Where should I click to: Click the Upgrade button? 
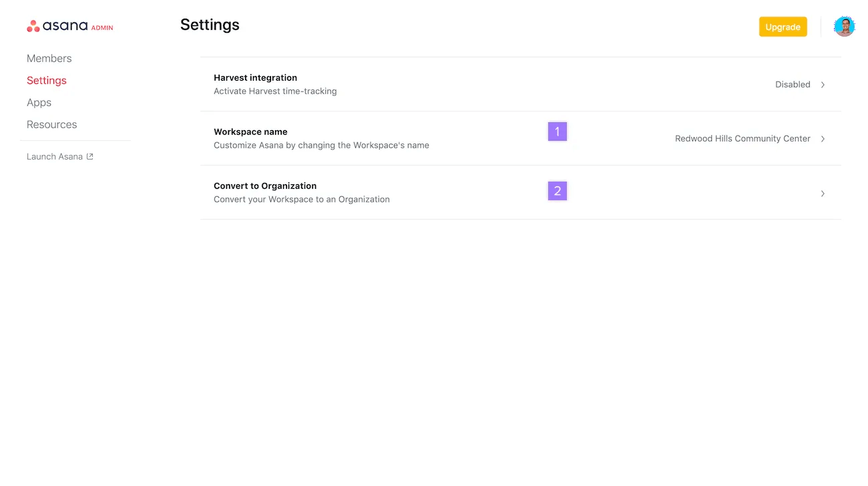[x=783, y=27]
